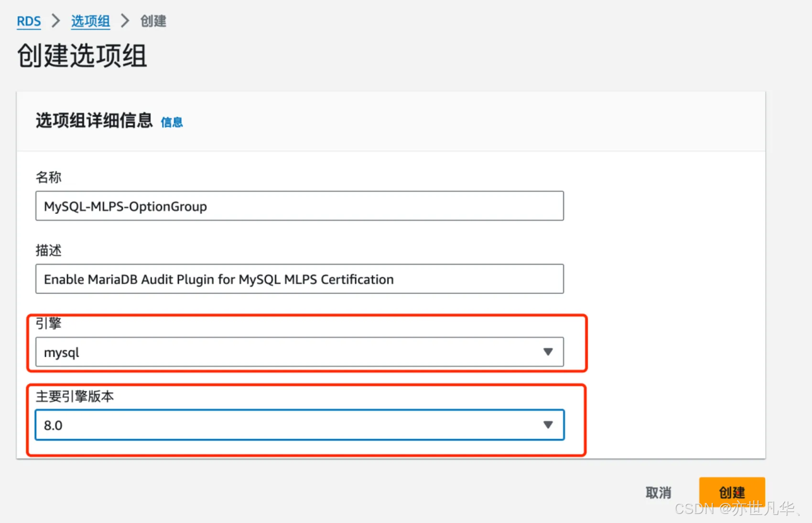Open the 引擎 mysql dropdown
The width and height of the screenshot is (812, 523).
coord(300,352)
